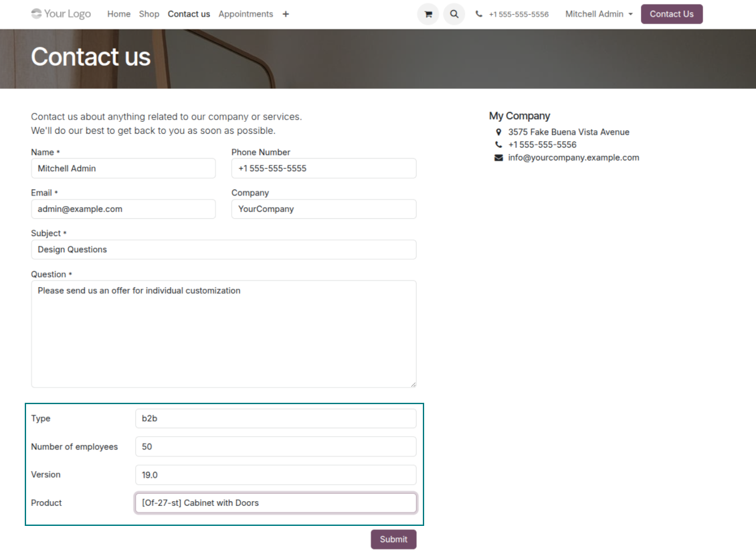Click the phone icon in header

479,14
